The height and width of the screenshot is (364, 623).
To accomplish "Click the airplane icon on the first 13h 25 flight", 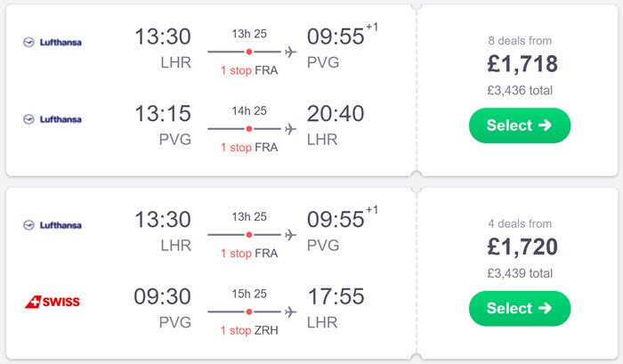I will click(x=290, y=52).
